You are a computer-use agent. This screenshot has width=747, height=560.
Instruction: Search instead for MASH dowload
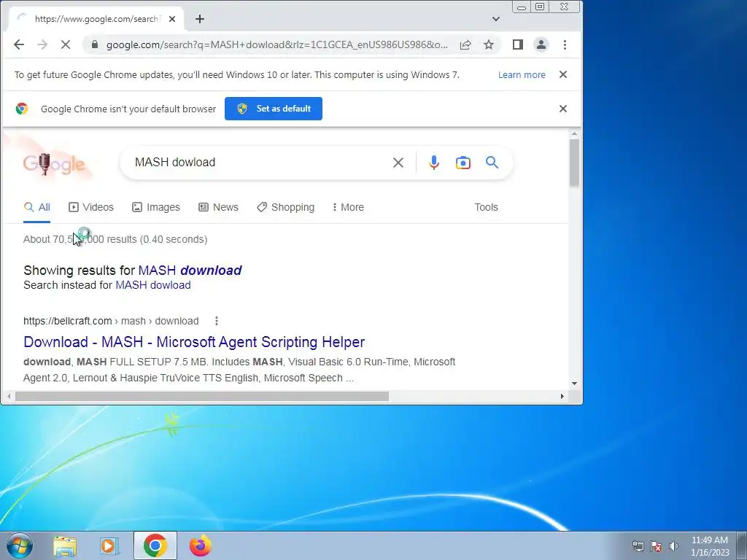pyautogui.click(x=153, y=285)
